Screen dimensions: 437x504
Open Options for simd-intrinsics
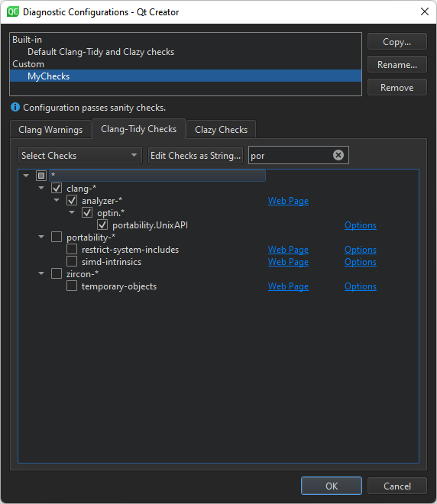point(361,262)
